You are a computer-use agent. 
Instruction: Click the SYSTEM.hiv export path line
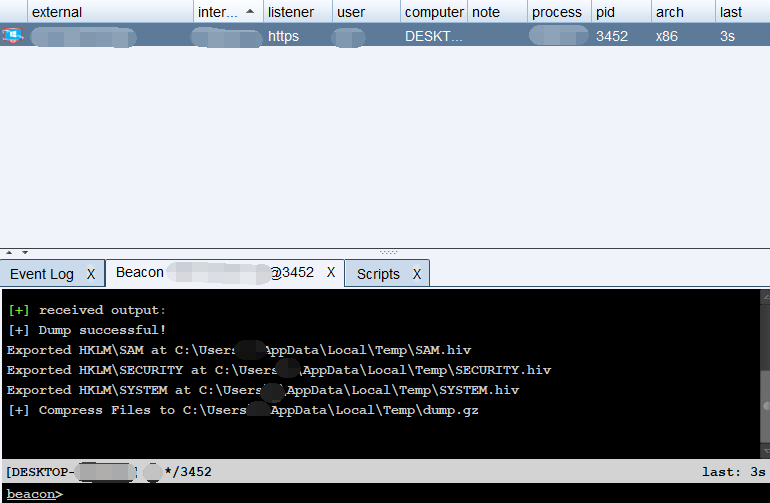(x=263, y=391)
